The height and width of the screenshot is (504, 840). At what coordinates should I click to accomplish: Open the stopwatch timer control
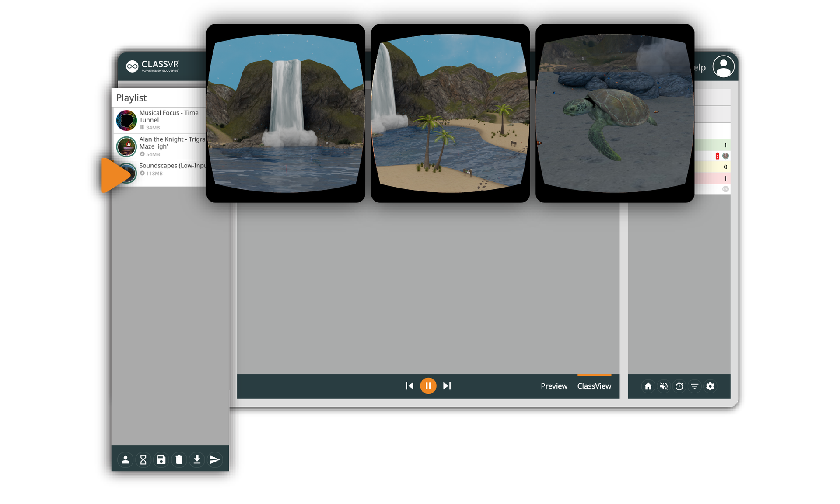tap(679, 386)
